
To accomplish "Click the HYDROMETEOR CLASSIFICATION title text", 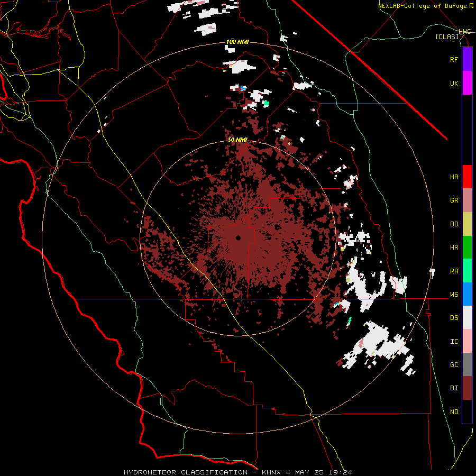I will [186, 472].
